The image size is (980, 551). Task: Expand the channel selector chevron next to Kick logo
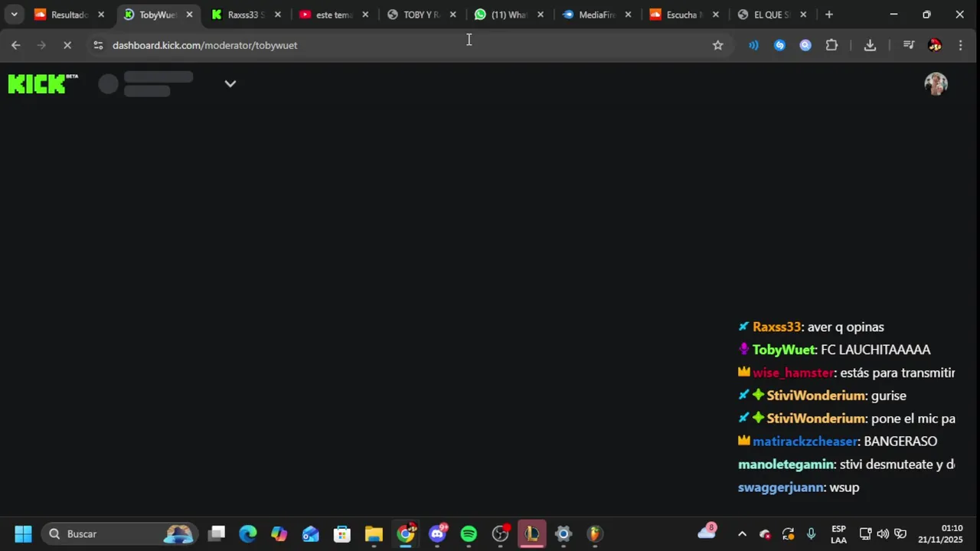click(230, 83)
